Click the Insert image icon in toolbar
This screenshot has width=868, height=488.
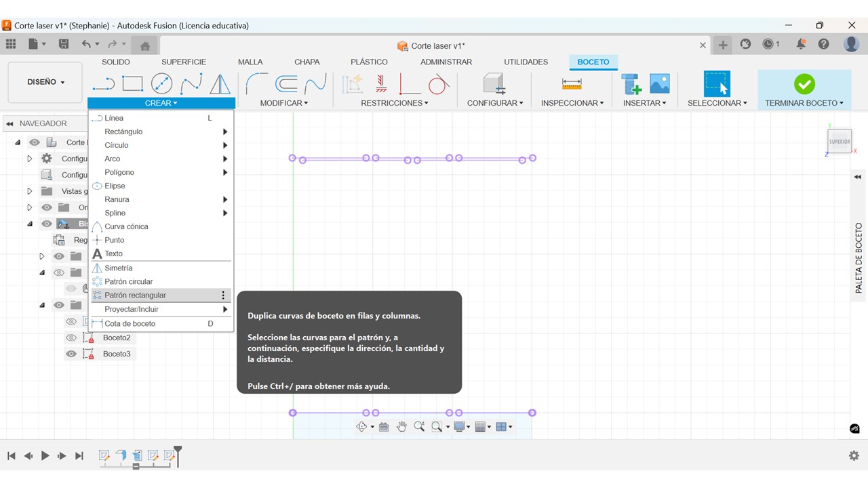point(659,84)
